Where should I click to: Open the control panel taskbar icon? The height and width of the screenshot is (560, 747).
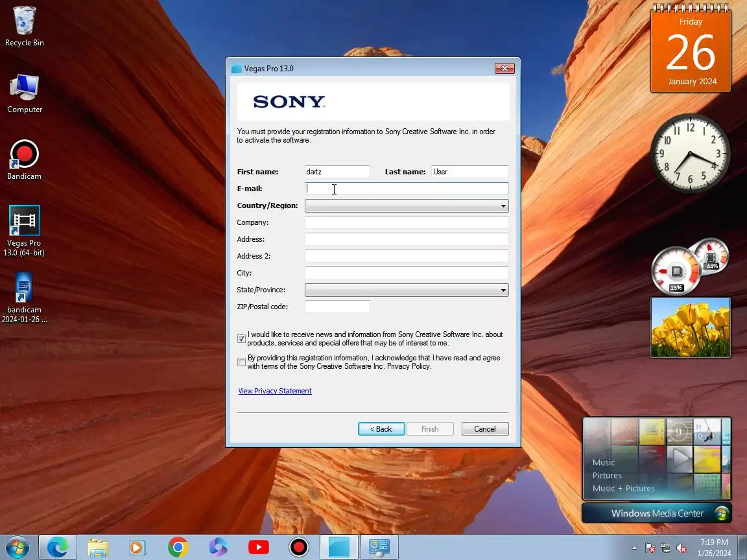(379, 547)
